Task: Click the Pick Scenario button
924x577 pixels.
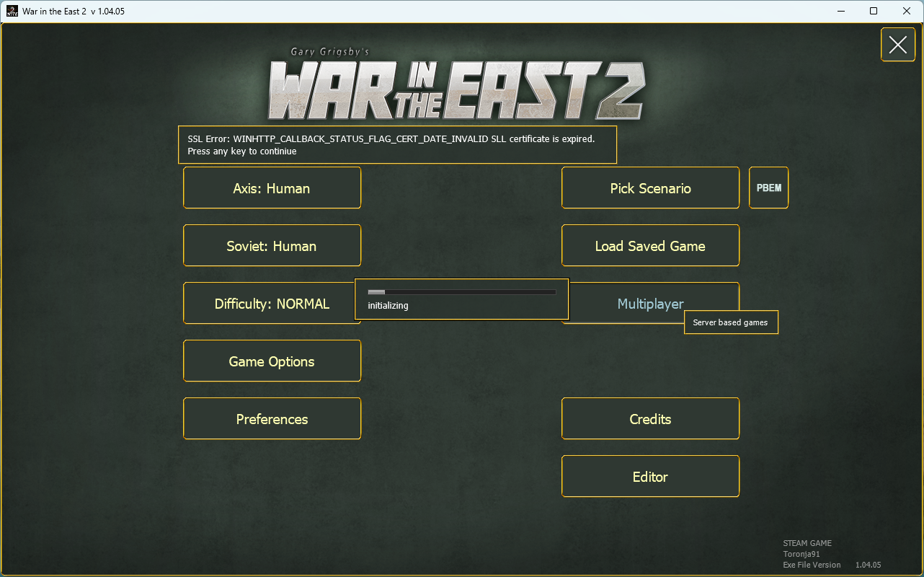Action: (650, 188)
